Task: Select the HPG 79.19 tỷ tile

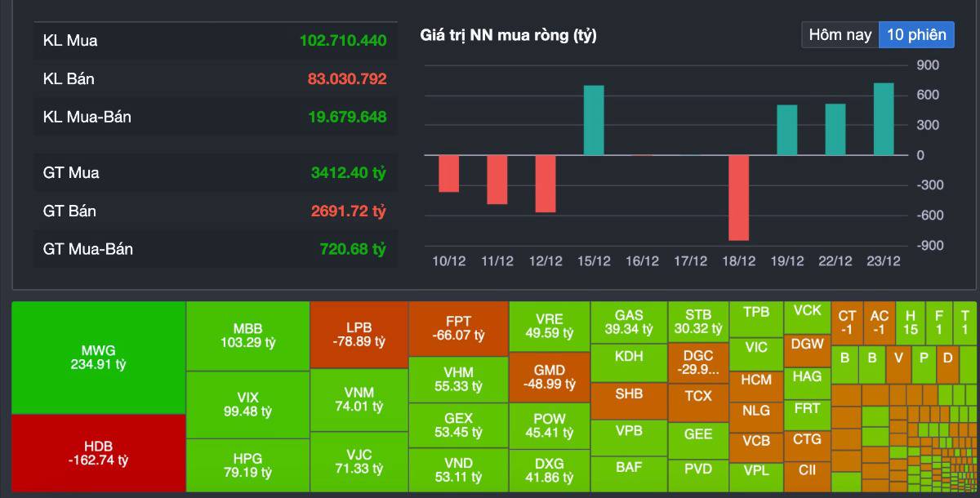Action: pos(247,465)
